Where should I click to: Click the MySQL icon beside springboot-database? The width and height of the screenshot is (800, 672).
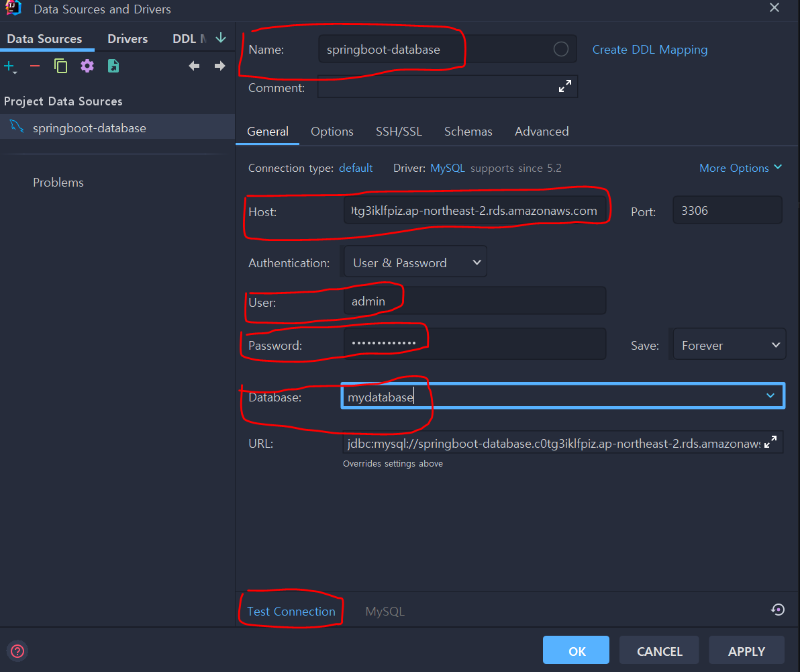tap(16, 126)
